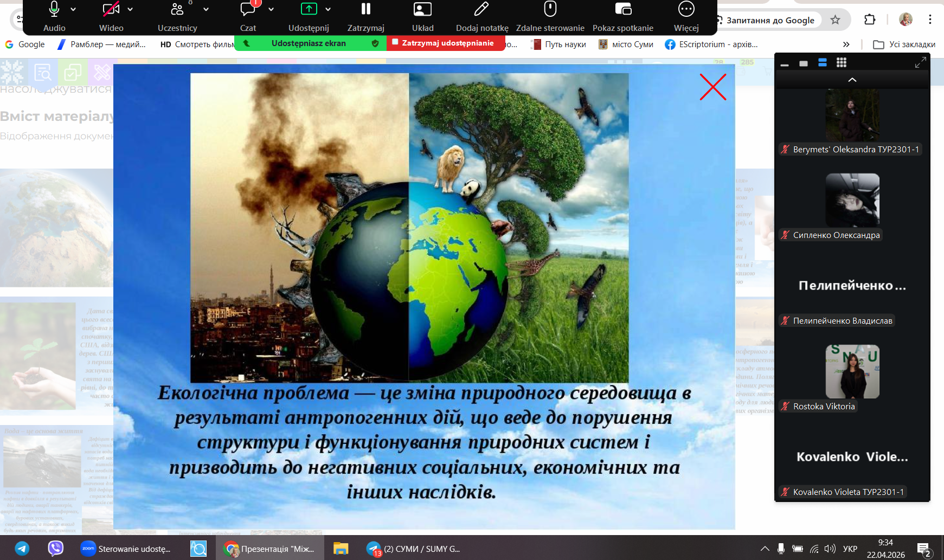Screen dimensions: 944x560
Task: Open the dropdown arrow beside Wideo
Action: 130,9
